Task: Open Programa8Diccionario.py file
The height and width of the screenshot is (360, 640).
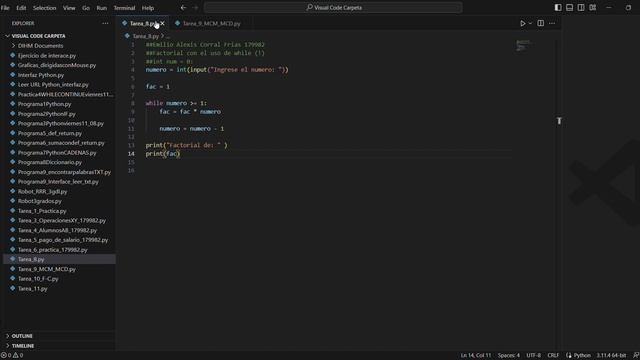Action: click(50, 162)
